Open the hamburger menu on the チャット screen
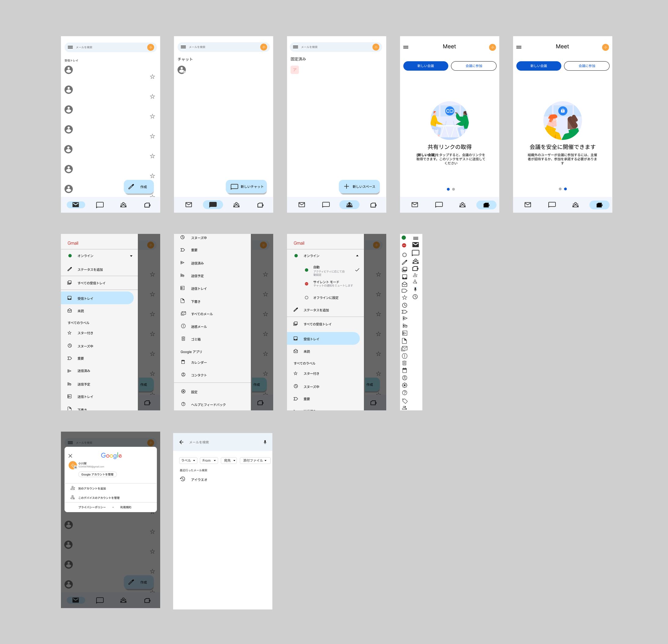This screenshot has width=668, height=644. [x=183, y=47]
